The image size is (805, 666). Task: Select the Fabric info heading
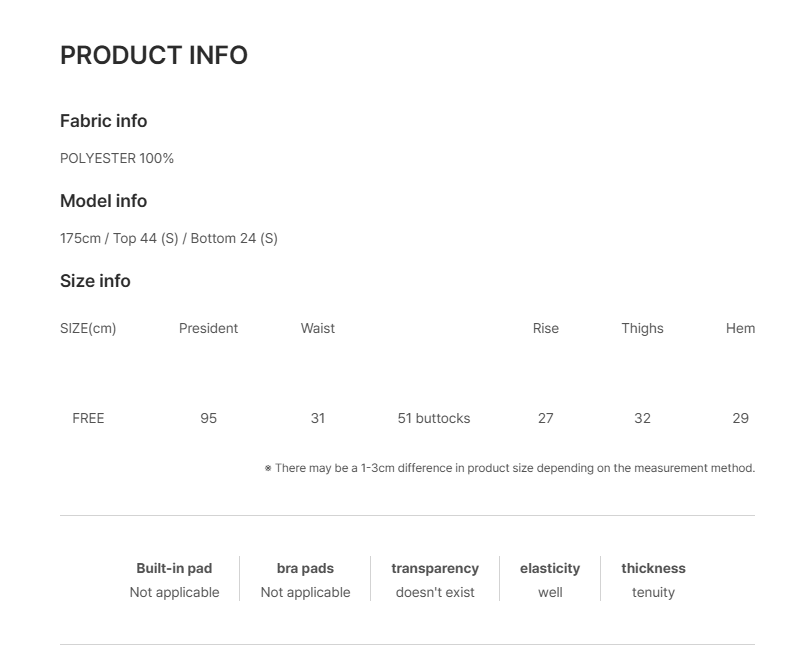103,121
